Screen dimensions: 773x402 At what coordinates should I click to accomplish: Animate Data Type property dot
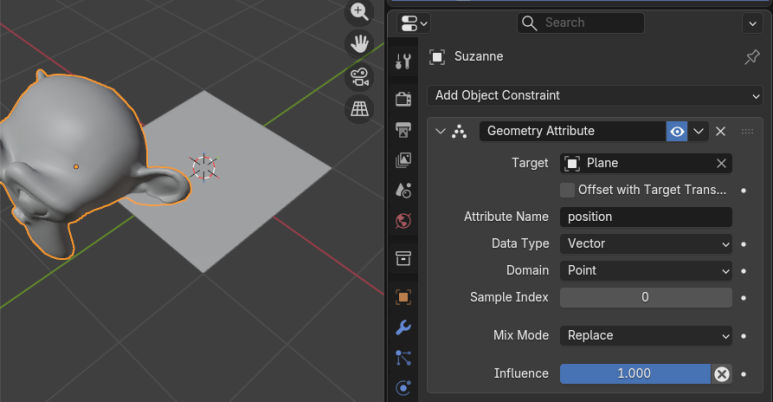tap(743, 244)
